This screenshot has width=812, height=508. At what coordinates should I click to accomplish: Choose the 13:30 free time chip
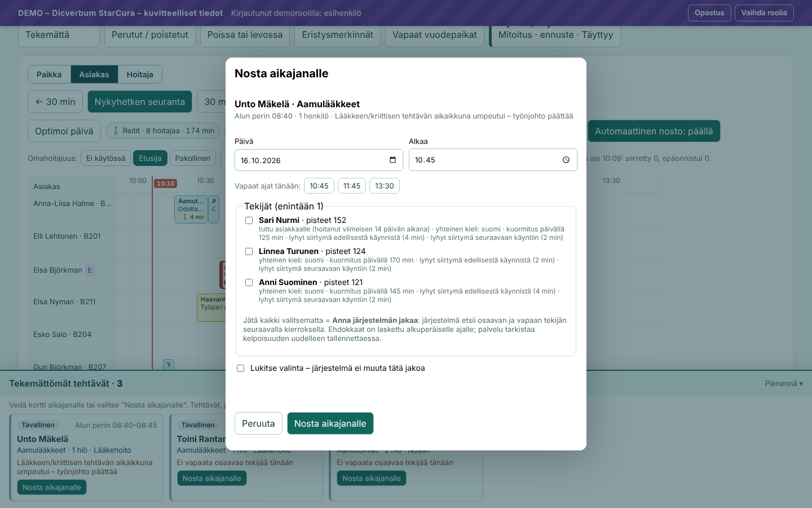[x=385, y=186]
